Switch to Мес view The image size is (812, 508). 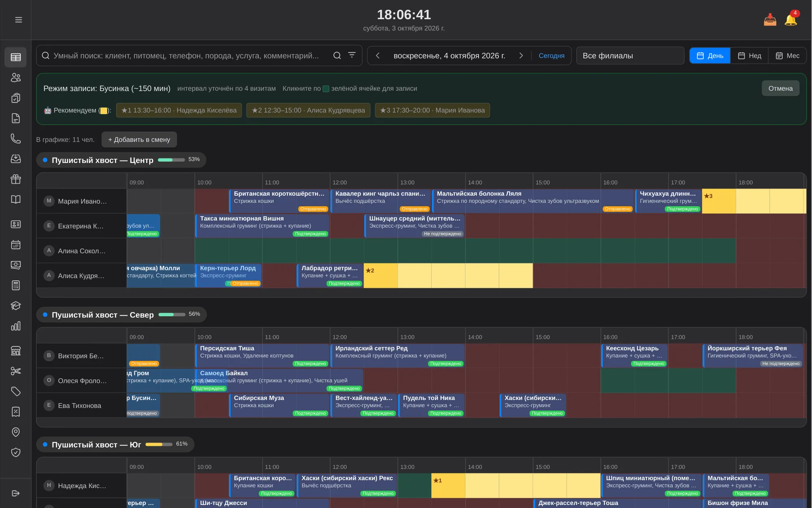pos(787,56)
